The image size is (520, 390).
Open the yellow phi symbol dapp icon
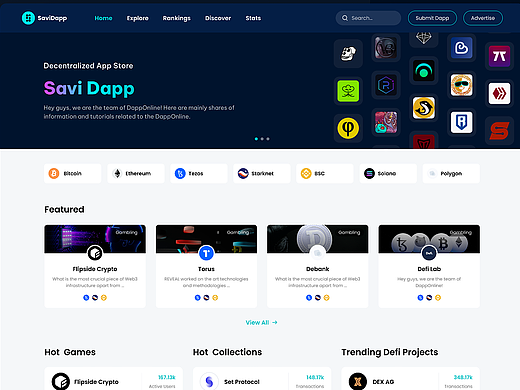348,128
